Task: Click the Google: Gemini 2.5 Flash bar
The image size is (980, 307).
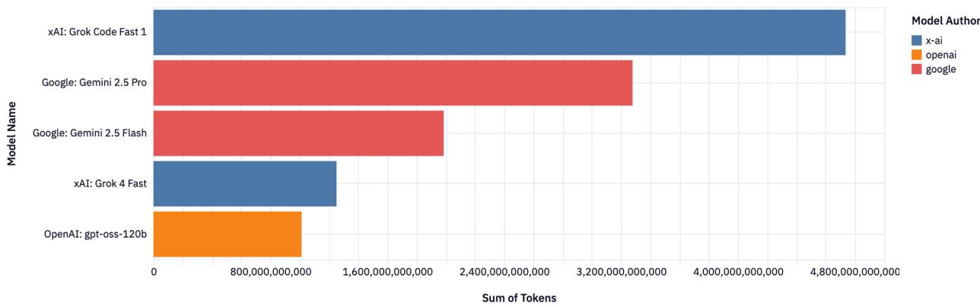Action: coord(298,133)
